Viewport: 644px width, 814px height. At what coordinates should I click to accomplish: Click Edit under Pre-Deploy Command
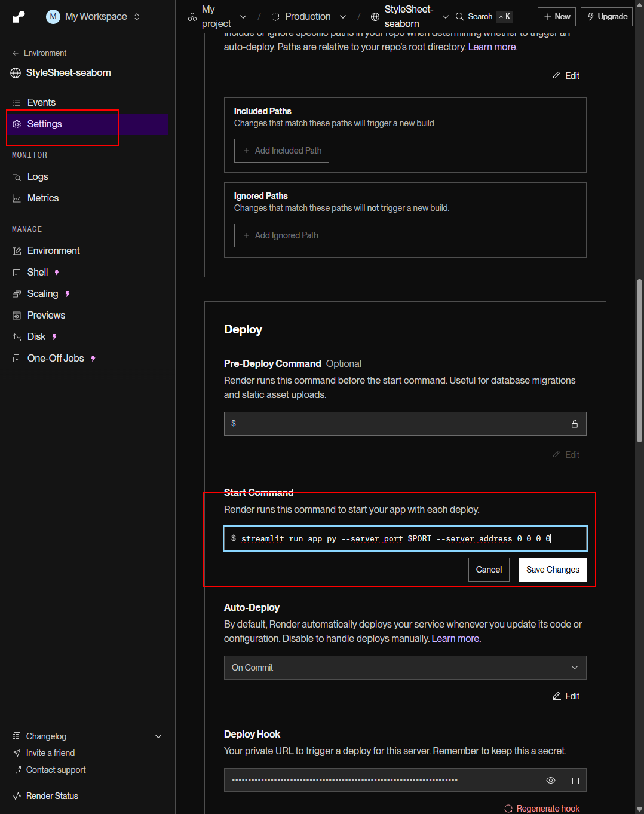click(x=566, y=455)
